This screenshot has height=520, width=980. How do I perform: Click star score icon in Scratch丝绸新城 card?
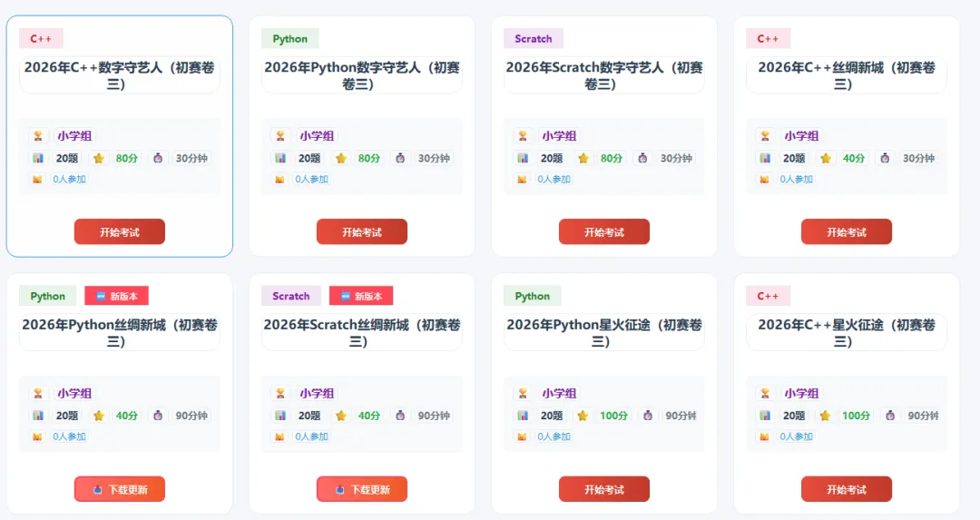point(341,416)
